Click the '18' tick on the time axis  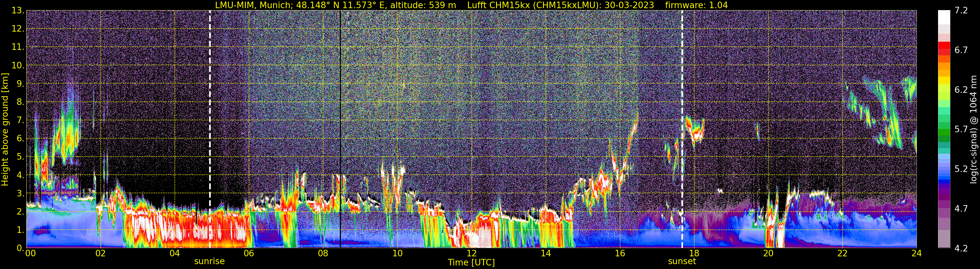[694, 254]
